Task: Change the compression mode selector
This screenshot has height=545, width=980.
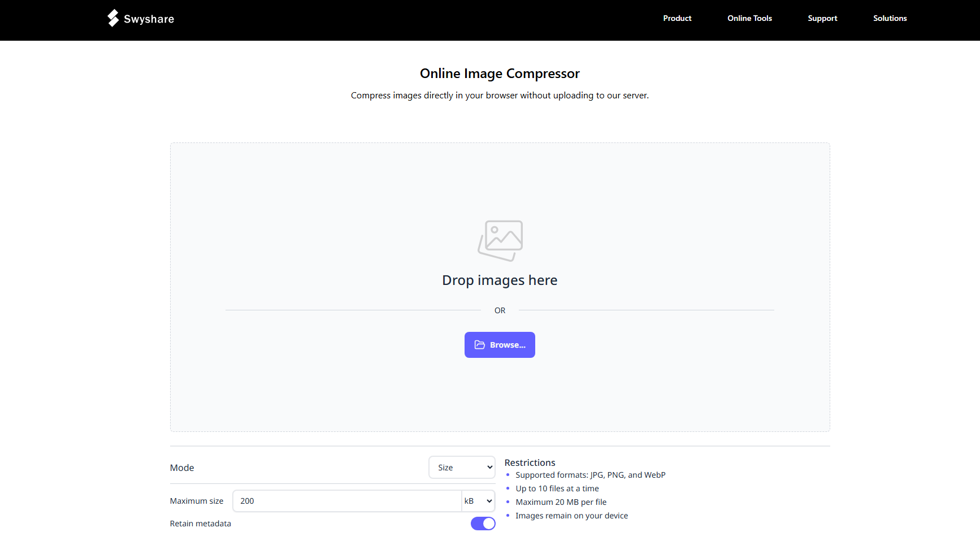Action: point(462,467)
